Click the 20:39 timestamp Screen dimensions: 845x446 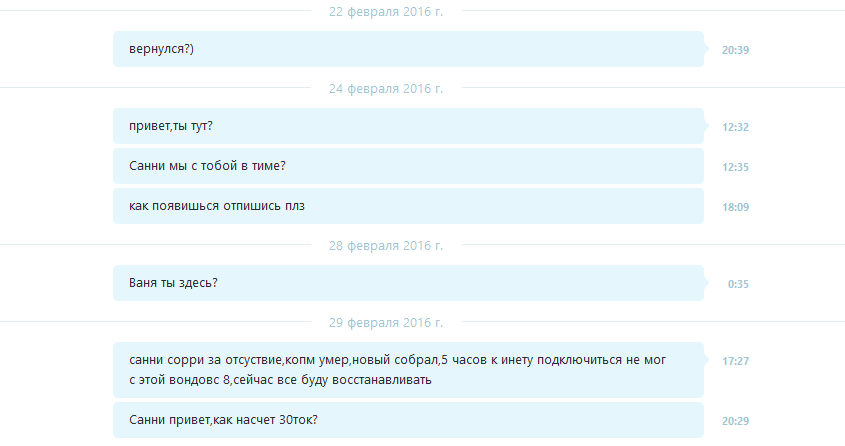[735, 50]
